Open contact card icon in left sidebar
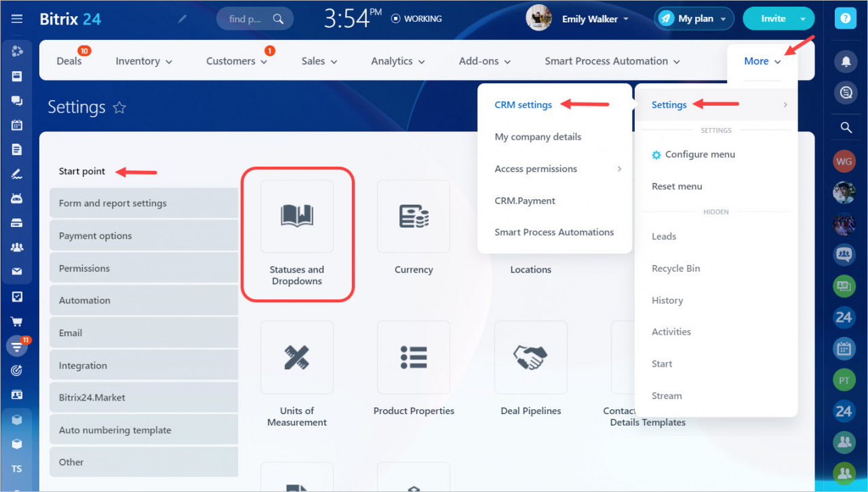 coord(17,394)
